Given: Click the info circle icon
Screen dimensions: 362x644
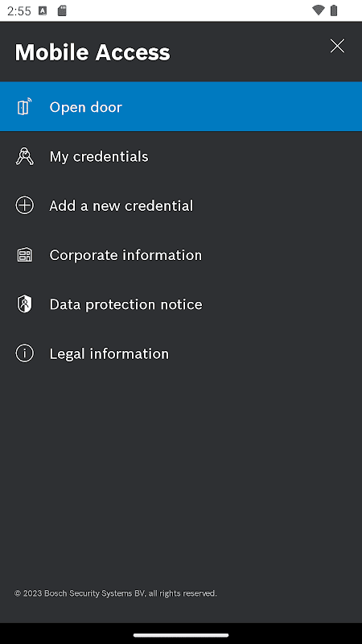Looking at the screenshot, I should 24,353.
